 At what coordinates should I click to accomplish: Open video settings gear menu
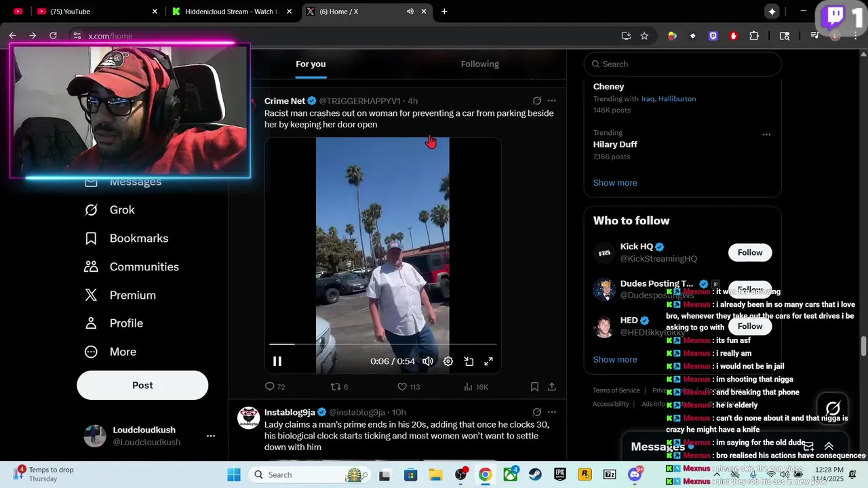point(448,361)
